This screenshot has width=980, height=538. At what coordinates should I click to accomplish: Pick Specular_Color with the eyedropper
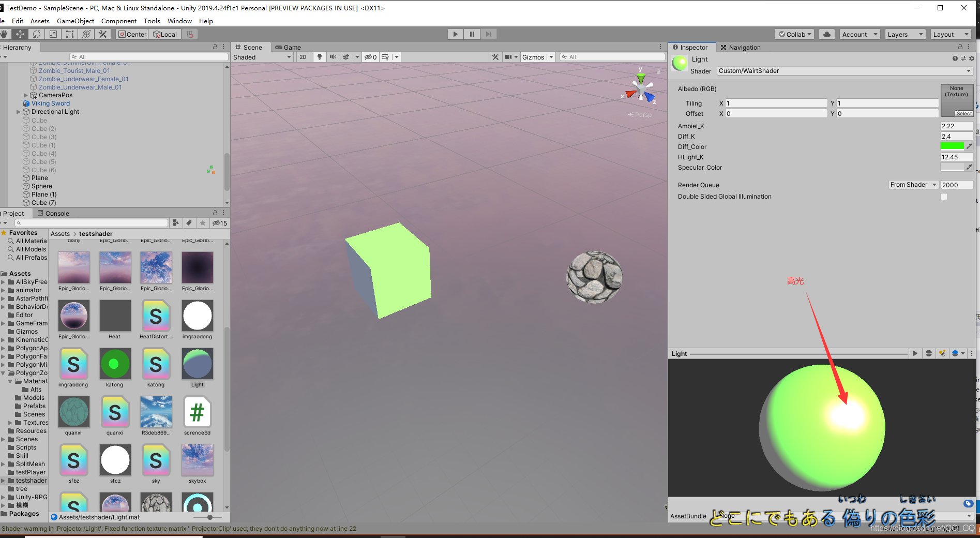[x=969, y=167]
